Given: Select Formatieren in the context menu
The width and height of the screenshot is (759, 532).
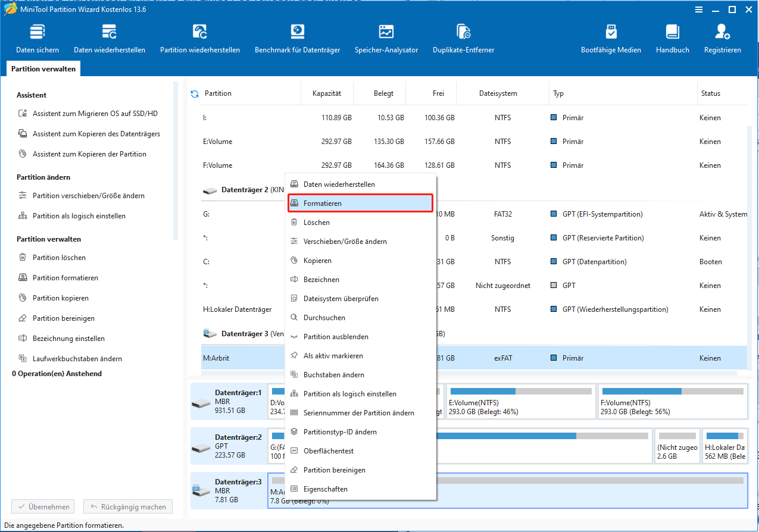Looking at the screenshot, I should coord(361,204).
